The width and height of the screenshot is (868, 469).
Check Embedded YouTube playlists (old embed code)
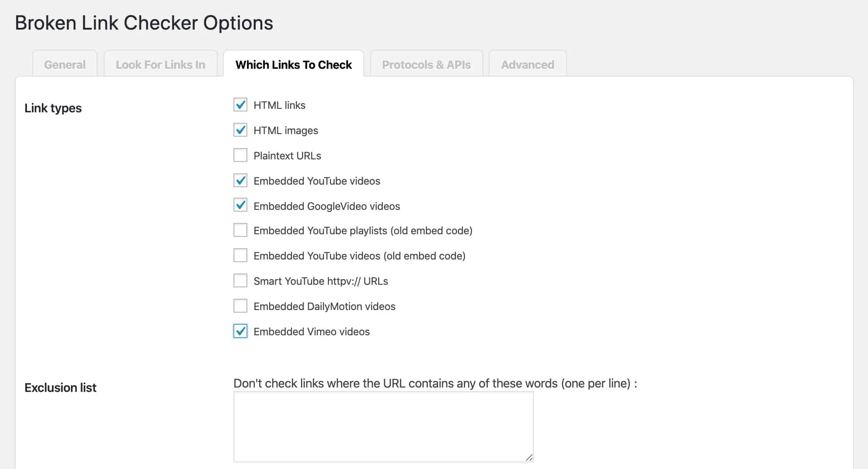(x=240, y=230)
